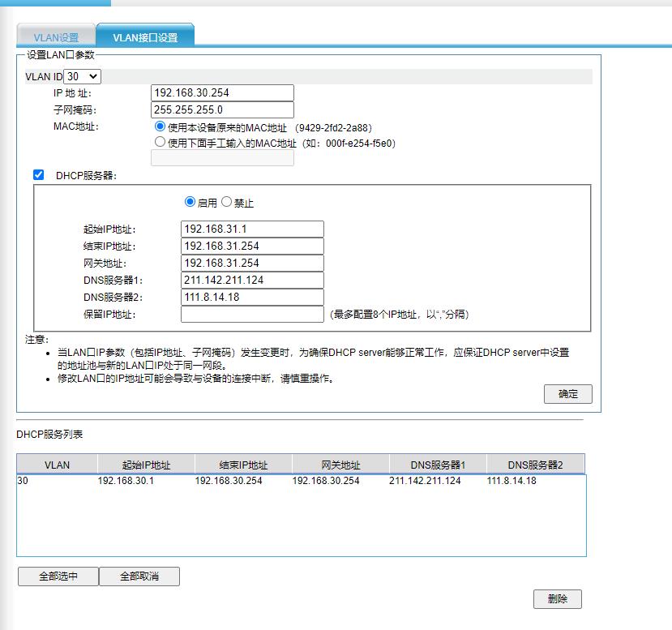
Task: Select the VLAN接口设置 tab
Action: 145,36
